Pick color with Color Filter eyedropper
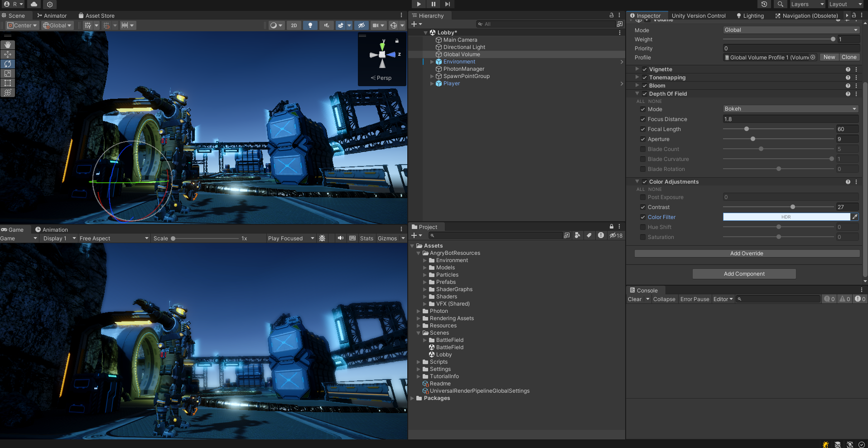The width and height of the screenshot is (868, 448). [855, 217]
